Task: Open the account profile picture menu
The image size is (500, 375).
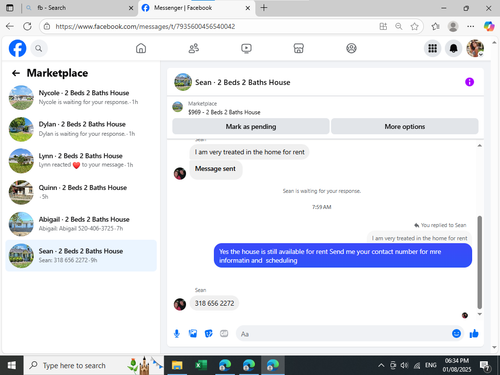Action: point(475,48)
